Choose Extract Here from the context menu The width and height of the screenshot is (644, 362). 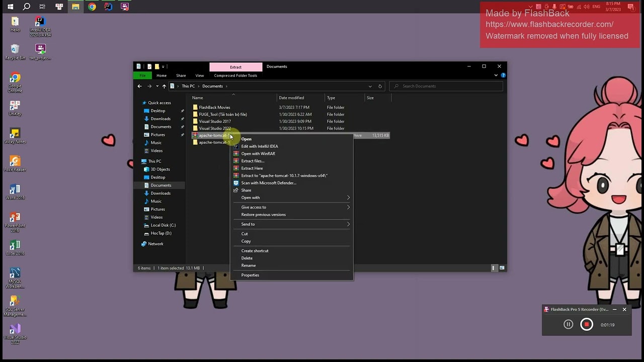(292, 168)
